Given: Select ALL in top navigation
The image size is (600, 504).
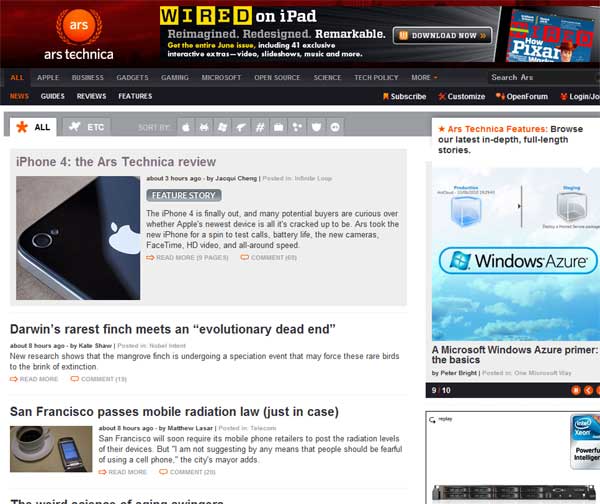Looking at the screenshot, I should tap(17, 77).
